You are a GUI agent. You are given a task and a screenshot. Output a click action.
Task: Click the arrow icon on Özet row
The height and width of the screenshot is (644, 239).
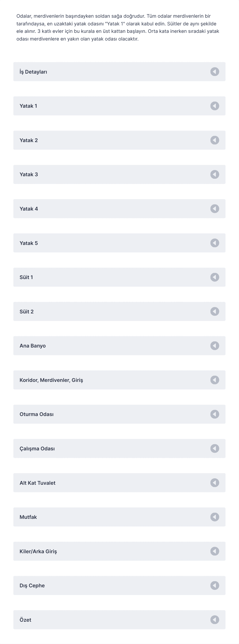215,619
